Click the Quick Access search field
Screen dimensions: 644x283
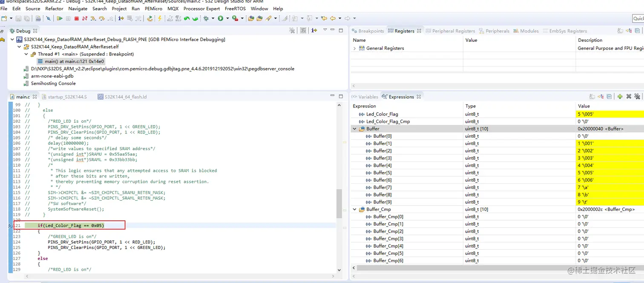click(638, 18)
